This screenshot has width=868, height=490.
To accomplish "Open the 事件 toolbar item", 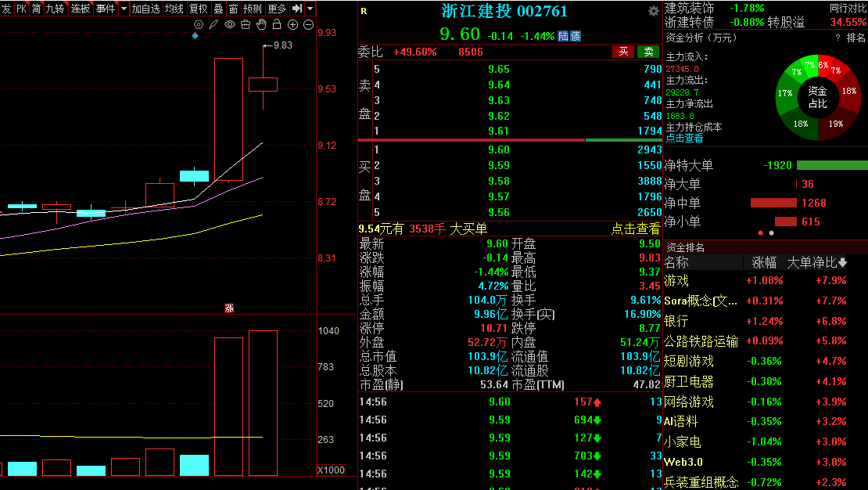I will pyautogui.click(x=106, y=9).
